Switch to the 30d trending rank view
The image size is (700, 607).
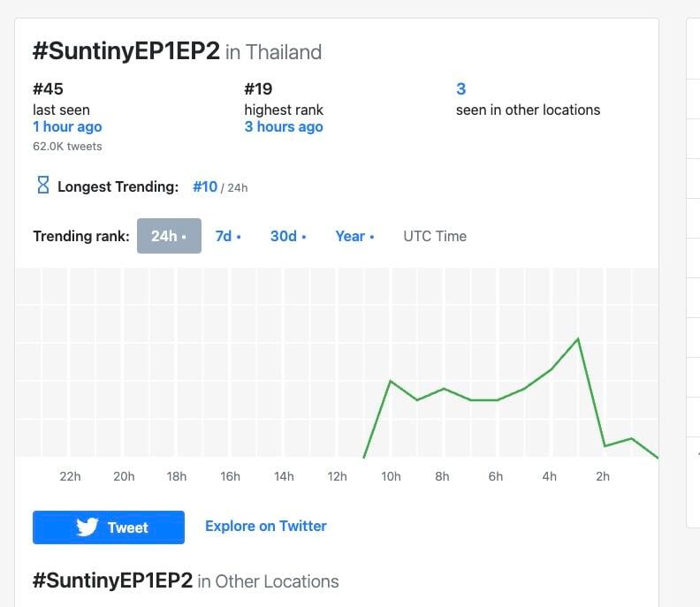coord(288,236)
